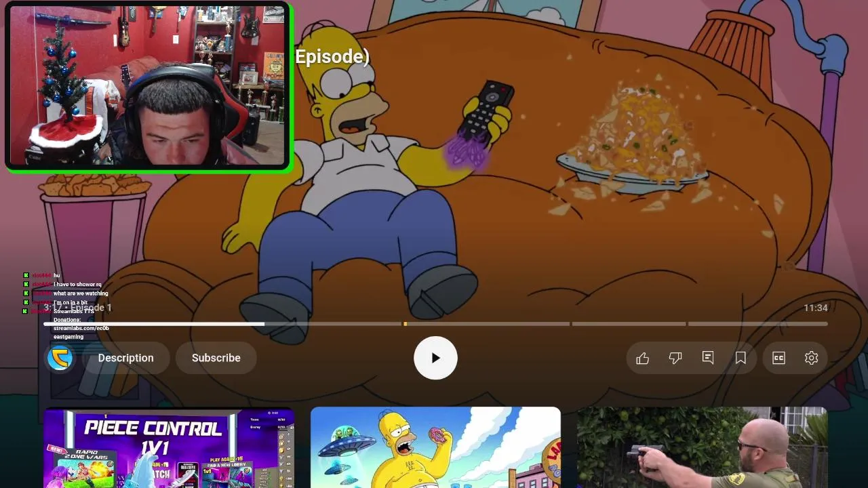Dislike the video with thumbs down
This screenshot has height=488, width=868.
click(675, 358)
